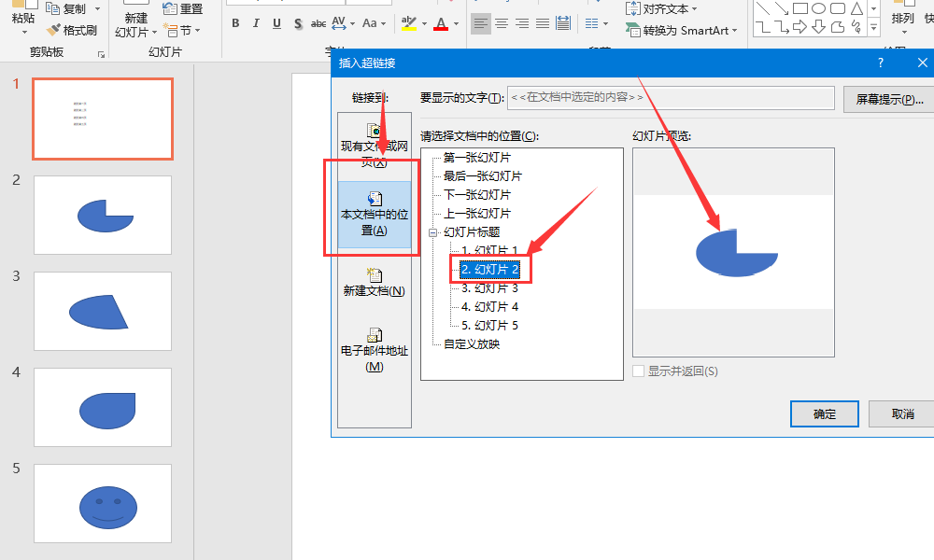Collapse the 幻灯片标题 tree node
This screenshot has width=934, height=560.
432,232
